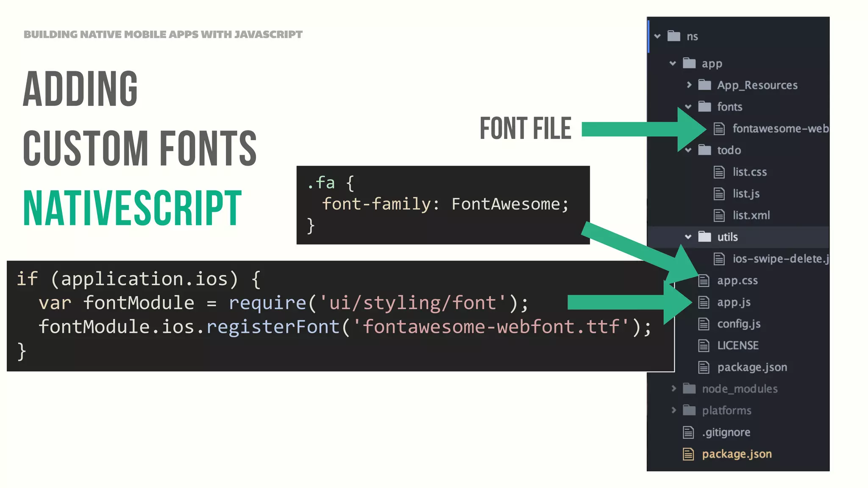
Task: Click the .gitignore file icon
Action: [688, 432]
